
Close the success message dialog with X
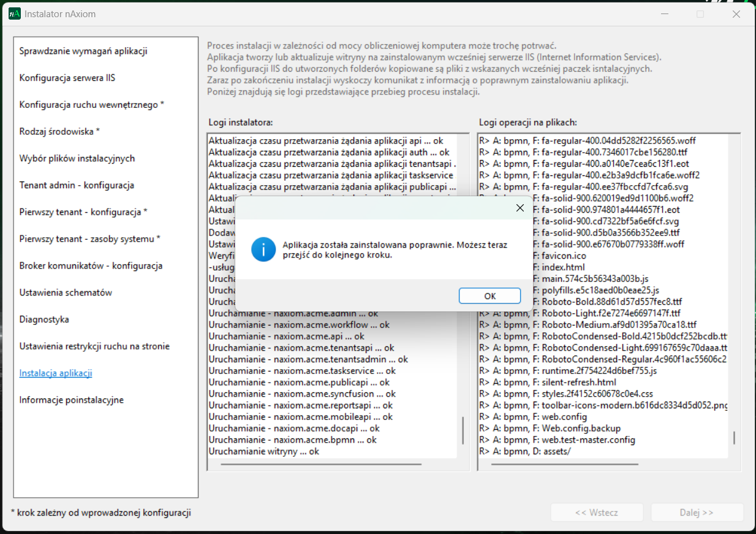(x=520, y=208)
